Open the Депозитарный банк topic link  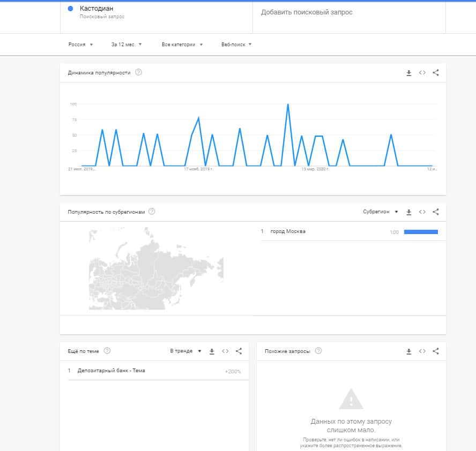[111, 371]
